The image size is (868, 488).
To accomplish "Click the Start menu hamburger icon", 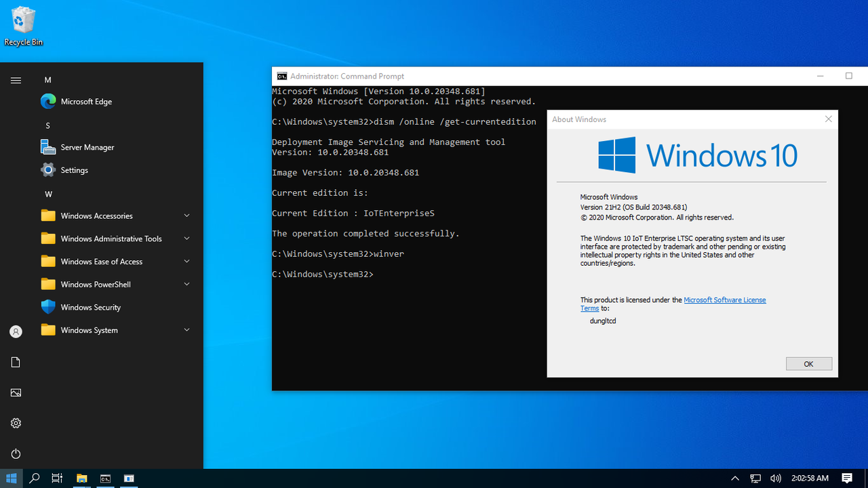I will pos(16,80).
